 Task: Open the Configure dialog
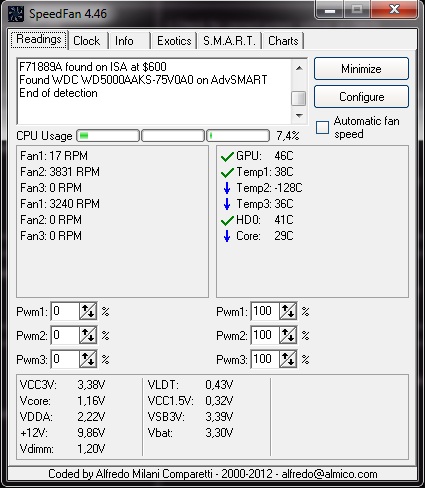coord(361,97)
